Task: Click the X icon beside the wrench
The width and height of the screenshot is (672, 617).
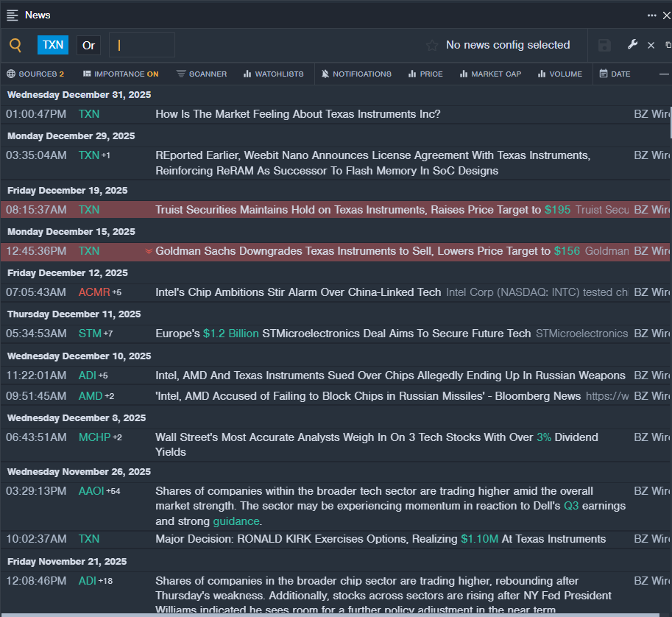Action: 651,46
